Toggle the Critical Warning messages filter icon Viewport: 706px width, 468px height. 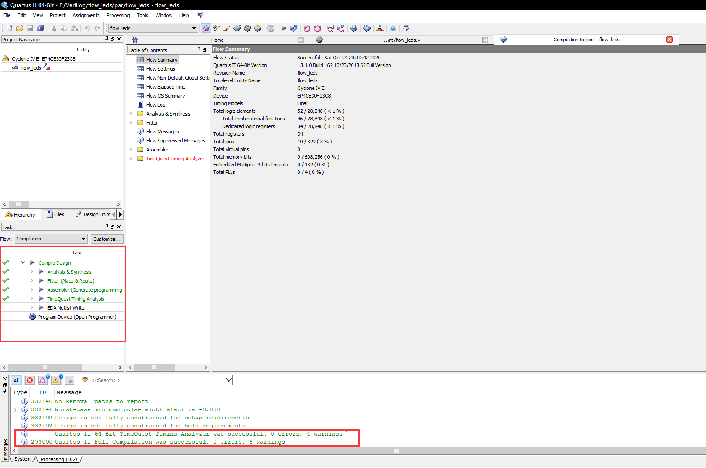[43, 381]
